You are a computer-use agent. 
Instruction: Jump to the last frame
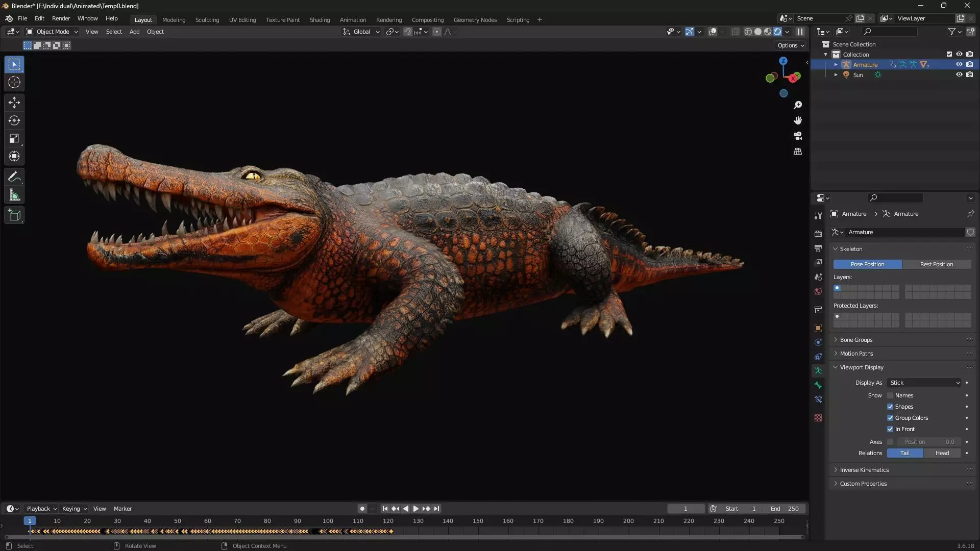[x=436, y=509]
